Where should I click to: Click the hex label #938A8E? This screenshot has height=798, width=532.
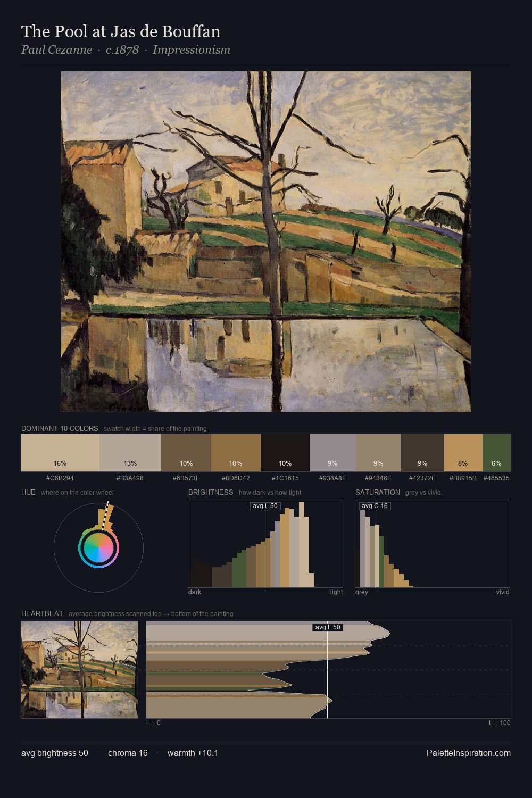click(332, 478)
